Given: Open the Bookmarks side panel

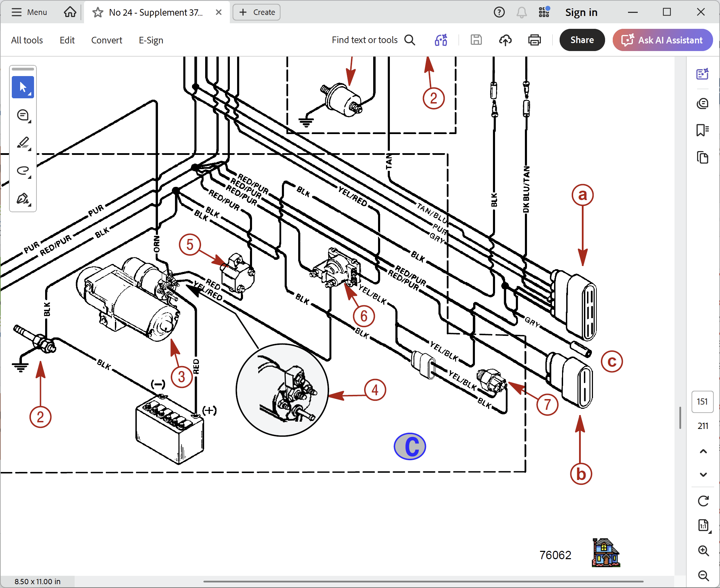Looking at the screenshot, I should pos(703,130).
